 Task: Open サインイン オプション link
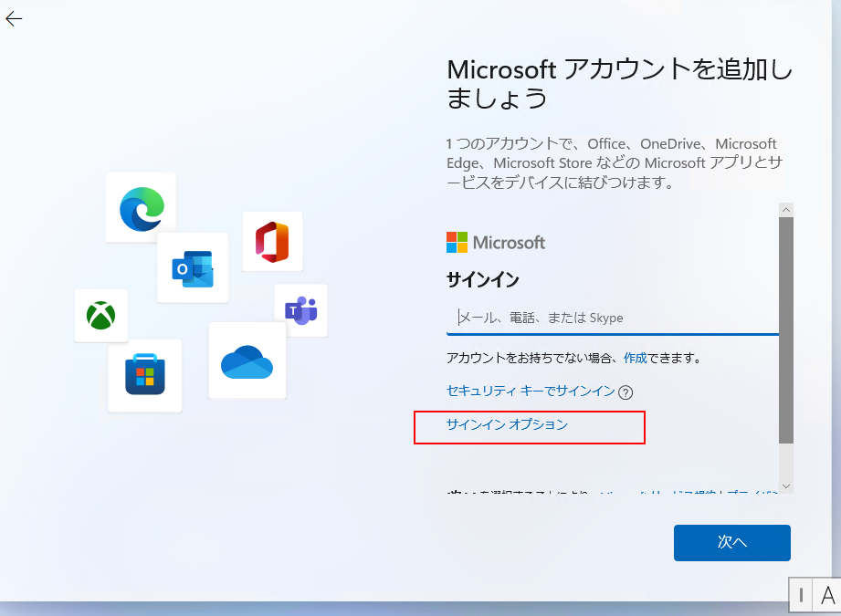[x=507, y=424]
